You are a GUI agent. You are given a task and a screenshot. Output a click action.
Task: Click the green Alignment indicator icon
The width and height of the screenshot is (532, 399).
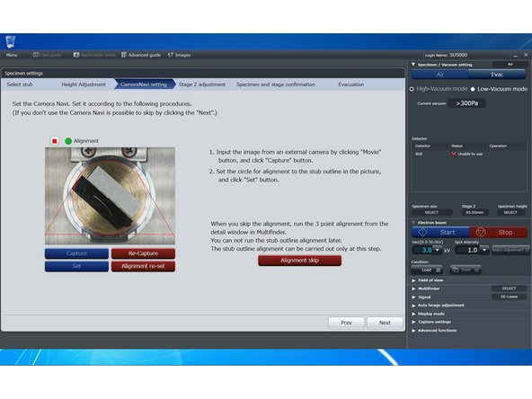click(x=68, y=141)
